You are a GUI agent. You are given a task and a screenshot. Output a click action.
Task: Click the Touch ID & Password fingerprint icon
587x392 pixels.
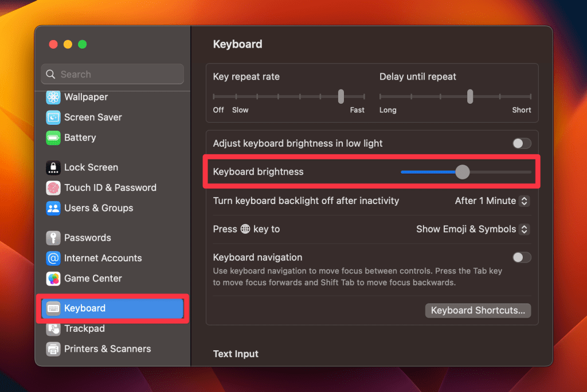point(53,188)
